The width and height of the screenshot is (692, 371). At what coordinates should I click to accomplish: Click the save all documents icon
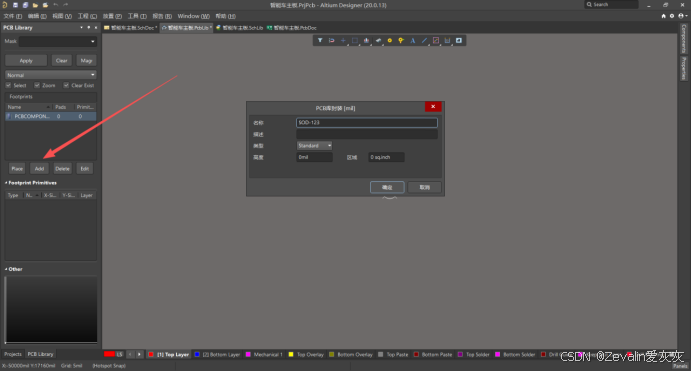25,5
